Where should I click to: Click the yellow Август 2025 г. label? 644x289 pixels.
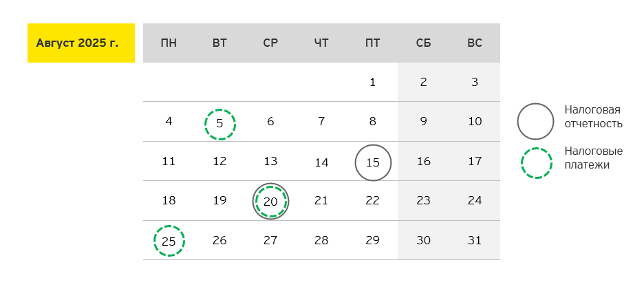80,43
